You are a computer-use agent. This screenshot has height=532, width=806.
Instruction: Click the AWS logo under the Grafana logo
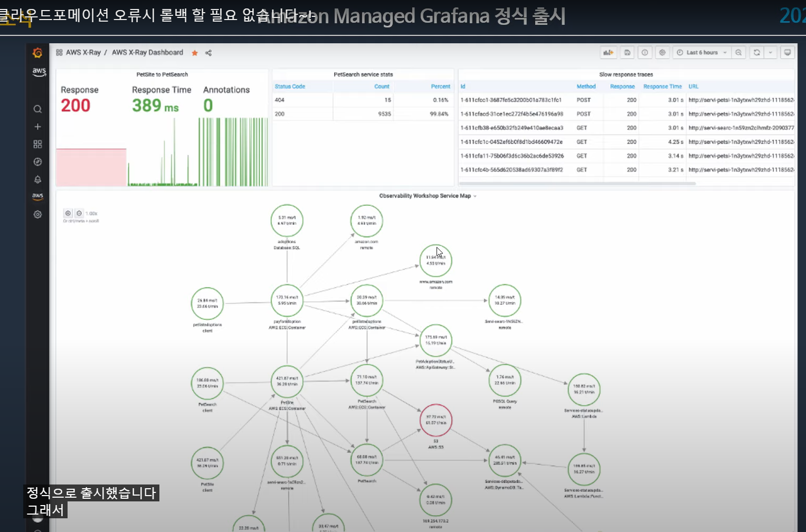(x=39, y=72)
